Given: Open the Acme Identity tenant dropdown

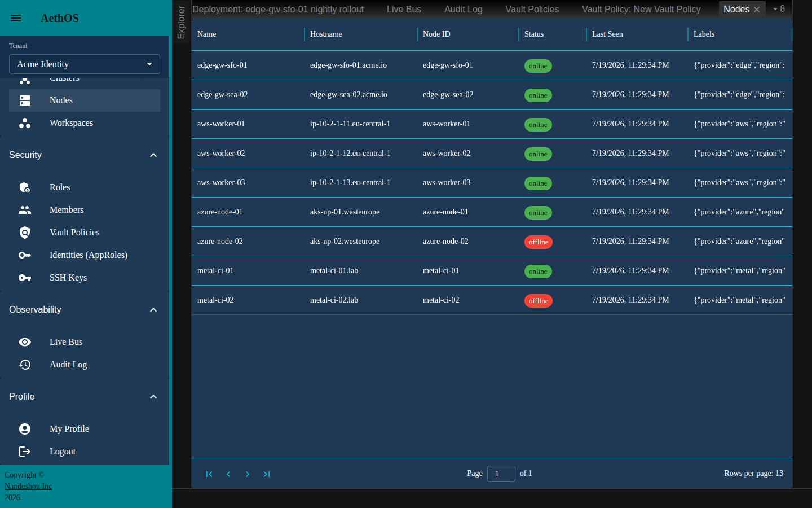Looking at the screenshot, I should point(85,64).
